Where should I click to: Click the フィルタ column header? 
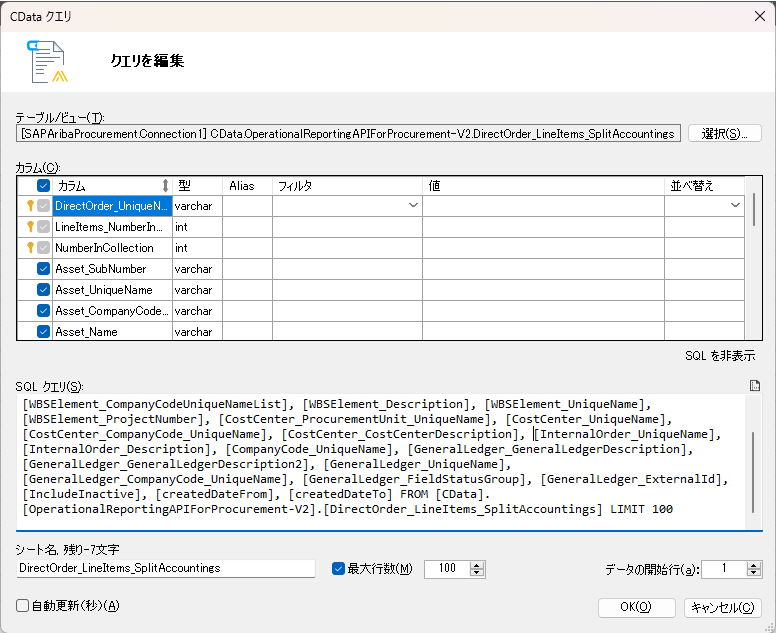[347, 186]
